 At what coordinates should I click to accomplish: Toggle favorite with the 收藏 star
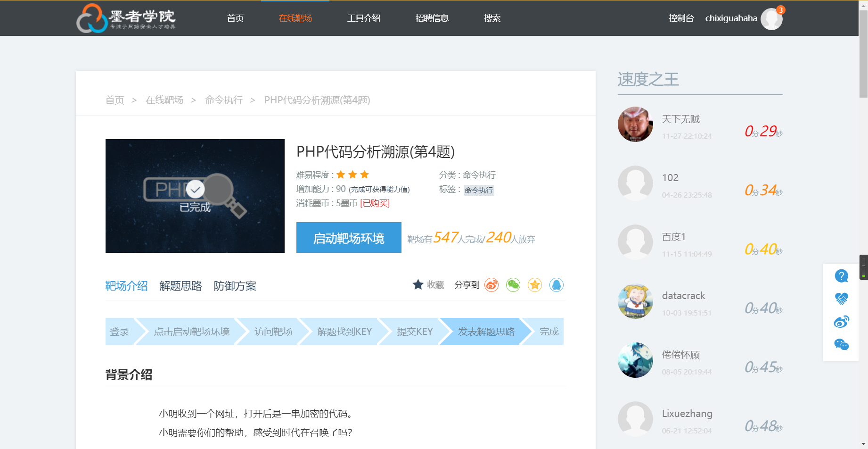(x=418, y=284)
